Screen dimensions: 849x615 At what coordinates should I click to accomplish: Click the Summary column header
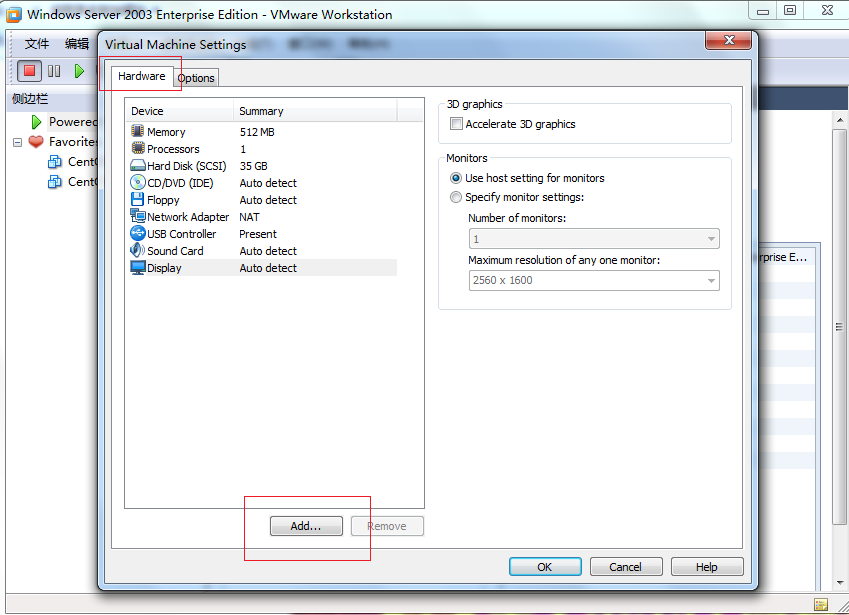[315, 111]
